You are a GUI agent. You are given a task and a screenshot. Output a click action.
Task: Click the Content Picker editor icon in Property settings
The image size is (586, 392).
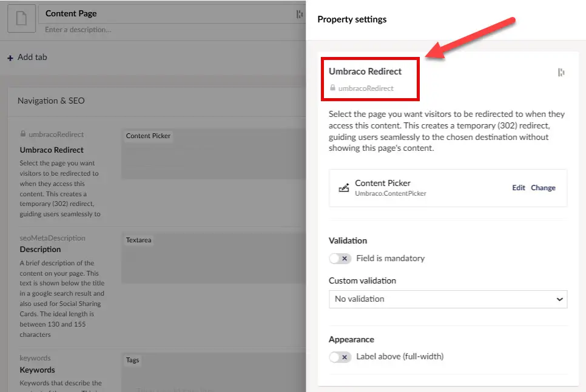(x=344, y=187)
